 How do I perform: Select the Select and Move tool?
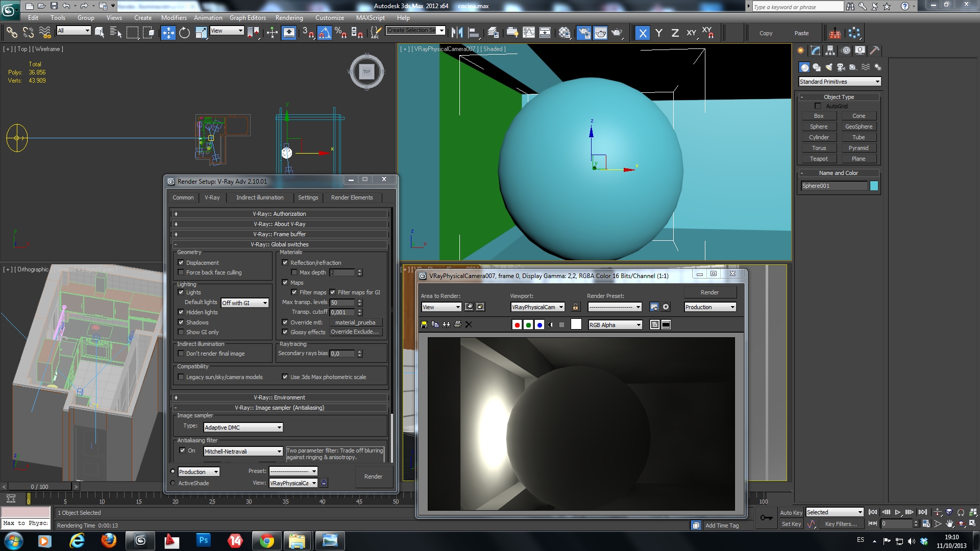click(168, 33)
